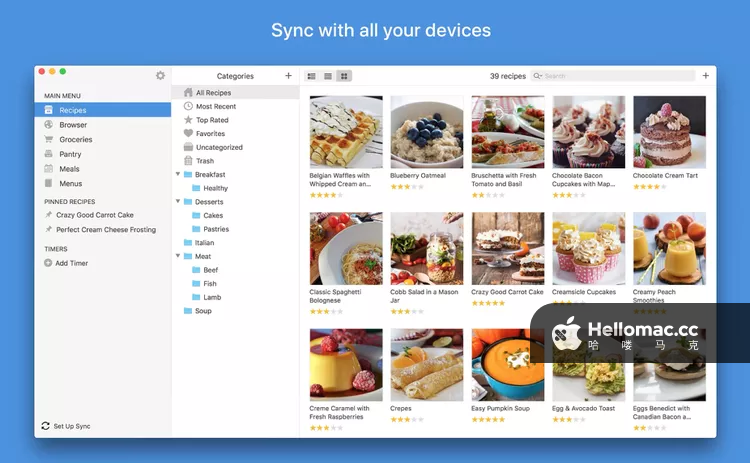The width and height of the screenshot is (750, 463).
Task: Open the Trash category
Action: 188,161
